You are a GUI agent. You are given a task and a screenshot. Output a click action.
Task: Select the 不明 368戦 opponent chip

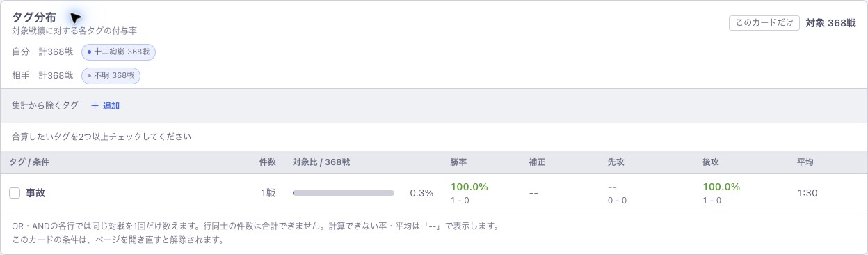point(111,75)
